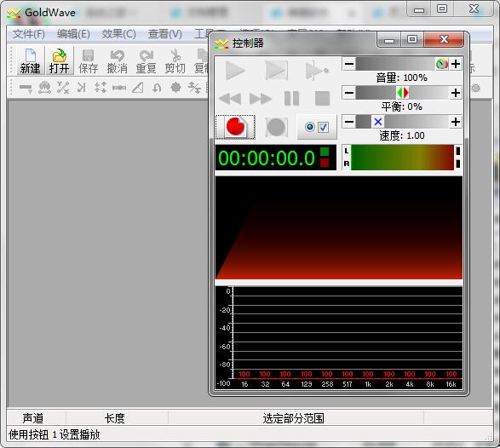Click the volume slider knob
500x448 pixels.
pyautogui.click(x=442, y=64)
